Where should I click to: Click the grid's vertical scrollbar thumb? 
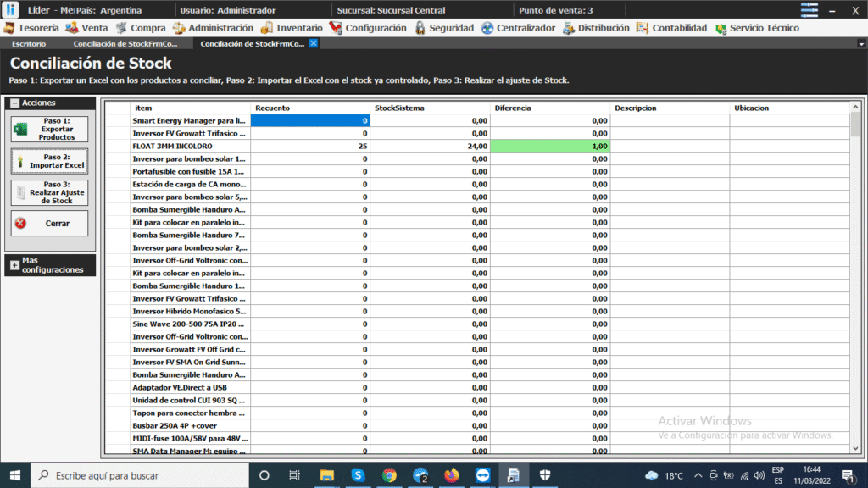(x=855, y=124)
